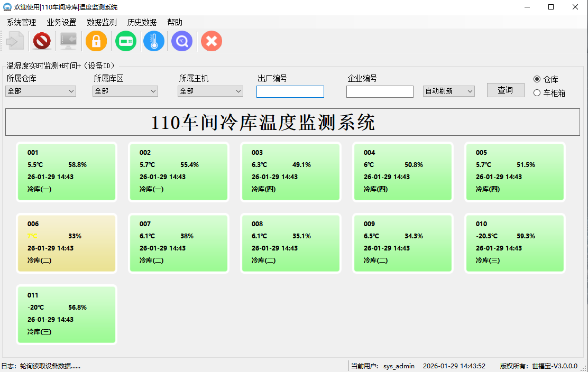Open the 自动刷新 dropdown
This screenshot has width=588, height=372.
coord(448,91)
